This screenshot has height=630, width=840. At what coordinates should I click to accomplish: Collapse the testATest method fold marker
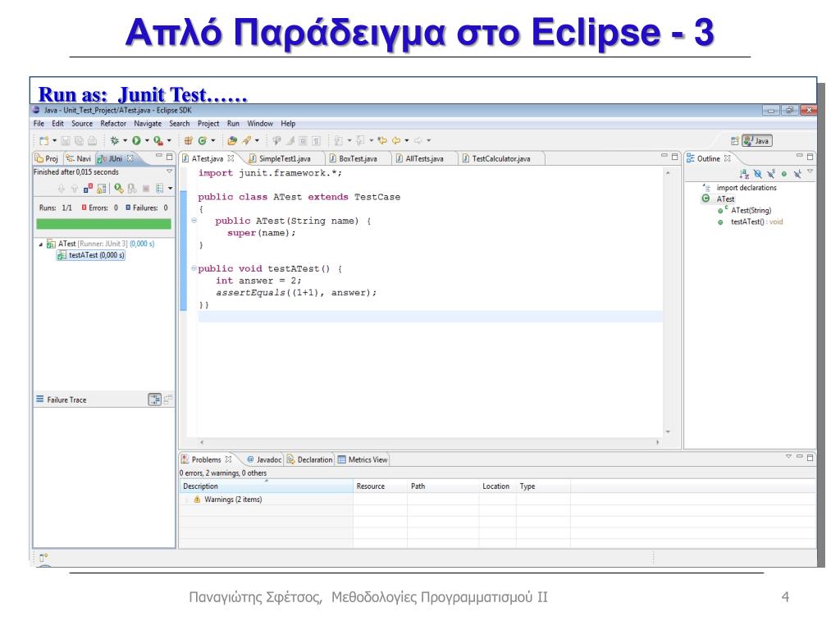(194, 268)
